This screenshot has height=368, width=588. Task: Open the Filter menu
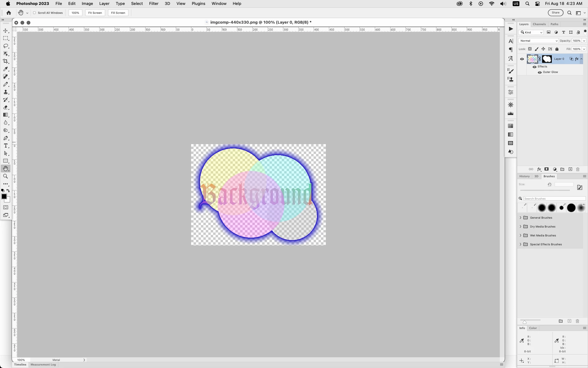153,4
